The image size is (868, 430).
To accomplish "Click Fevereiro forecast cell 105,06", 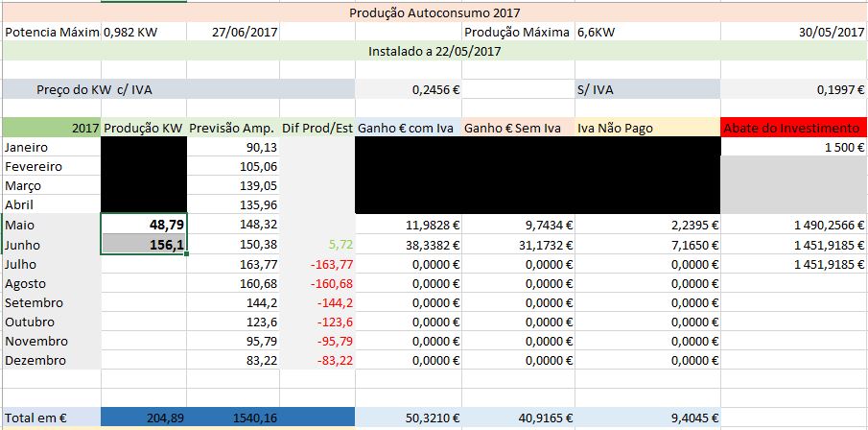I will [233, 166].
